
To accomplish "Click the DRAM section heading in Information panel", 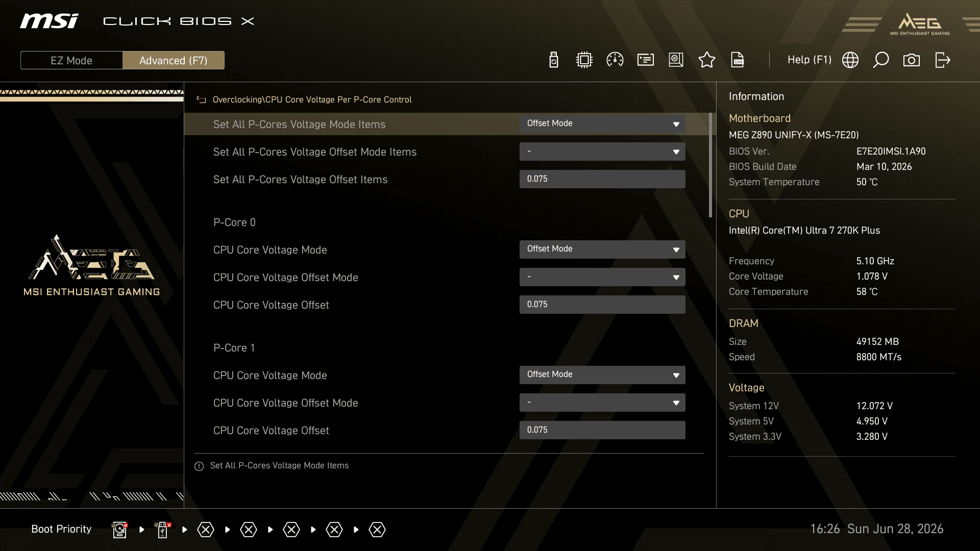I will pos(743,323).
